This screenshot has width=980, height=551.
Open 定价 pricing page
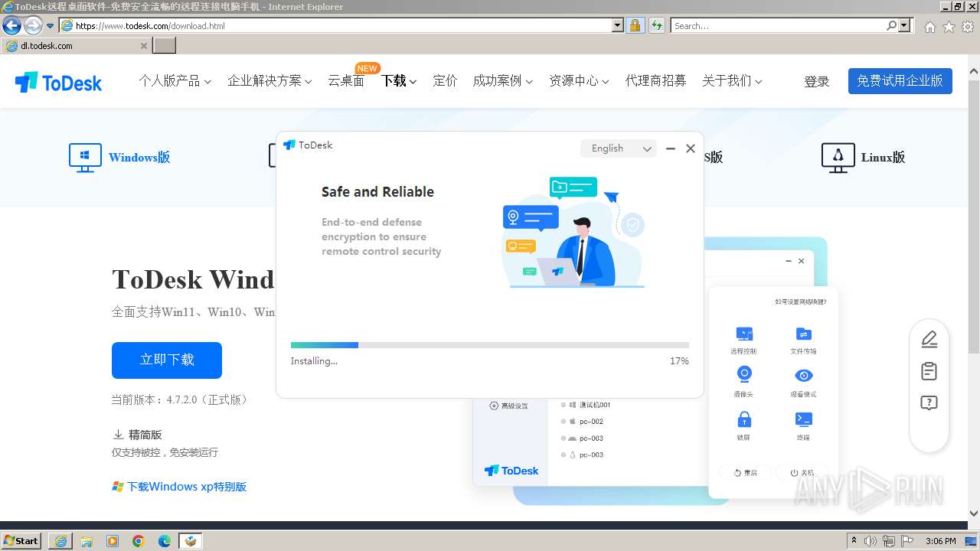pos(445,80)
